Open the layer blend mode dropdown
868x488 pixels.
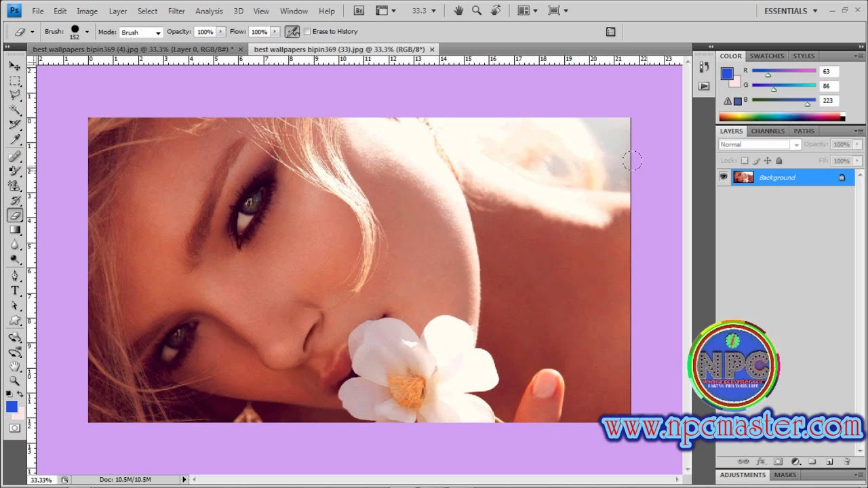click(x=759, y=144)
